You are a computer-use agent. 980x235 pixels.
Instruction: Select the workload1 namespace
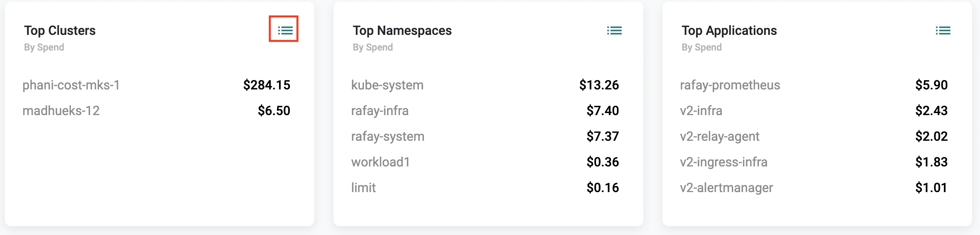point(380,162)
